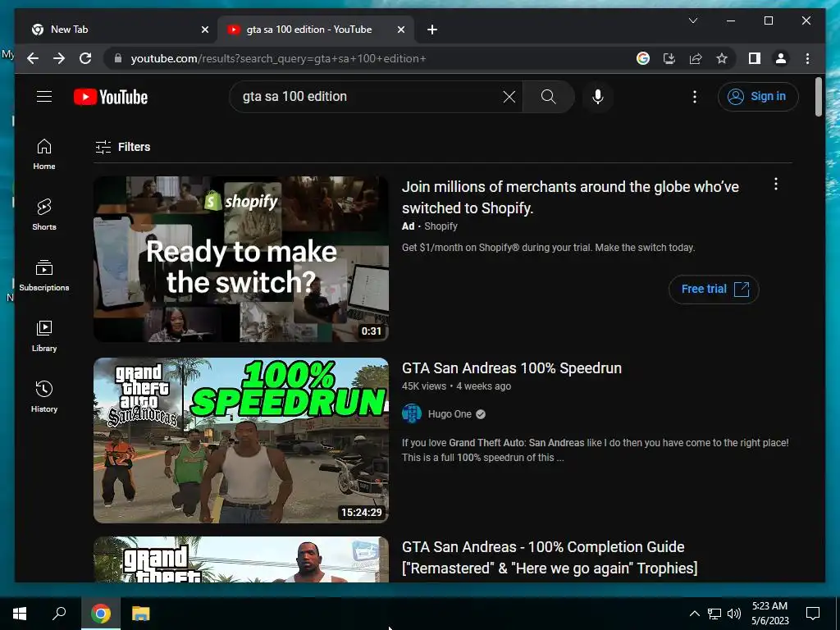Open Library in the sidebar
The width and height of the screenshot is (840, 630).
44,336
